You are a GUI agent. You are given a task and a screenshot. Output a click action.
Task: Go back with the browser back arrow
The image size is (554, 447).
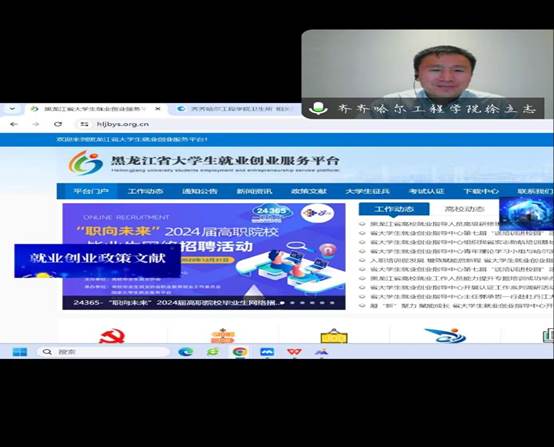(14, 124)
